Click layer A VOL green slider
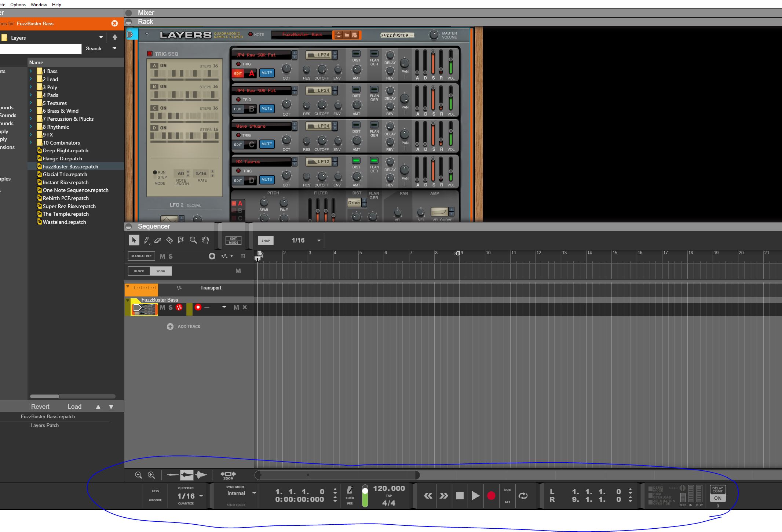 (x=451, y=63)
